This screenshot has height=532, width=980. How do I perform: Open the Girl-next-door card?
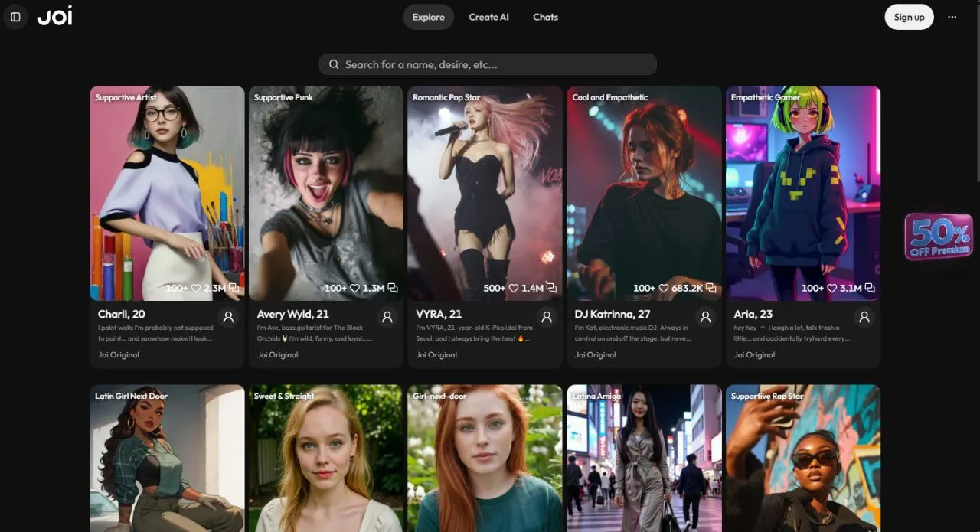pyautogui.click(x=485, y=458)
